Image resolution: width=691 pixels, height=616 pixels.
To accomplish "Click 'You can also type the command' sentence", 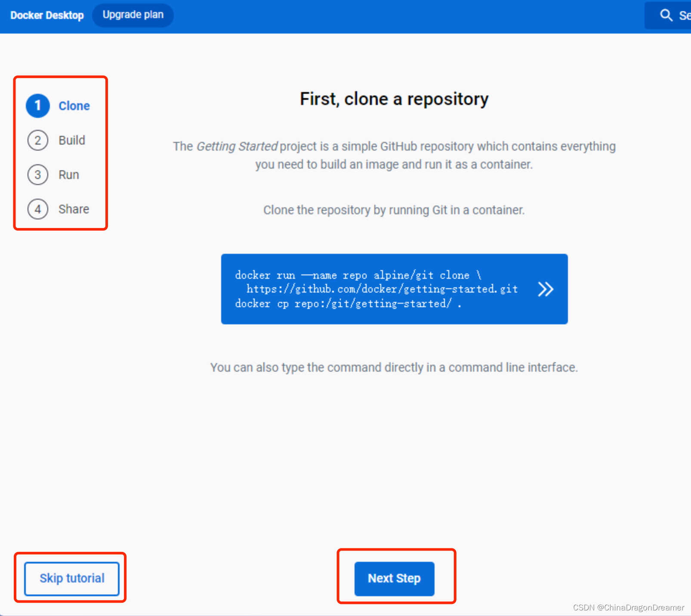I will tap(394, 367).
